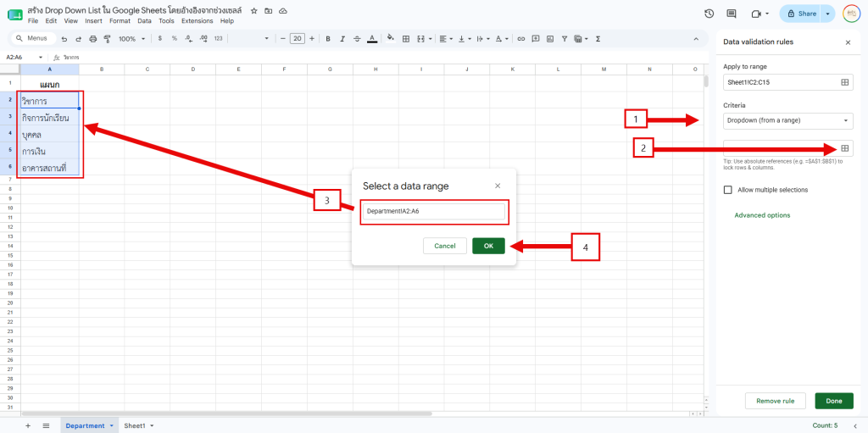
Task: Open the Edit menu
Action: point(51,21)
